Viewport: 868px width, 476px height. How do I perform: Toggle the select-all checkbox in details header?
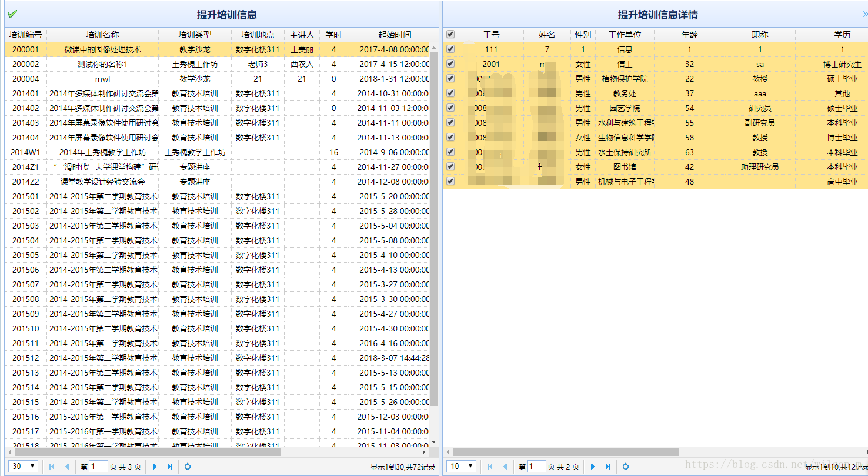450,34
